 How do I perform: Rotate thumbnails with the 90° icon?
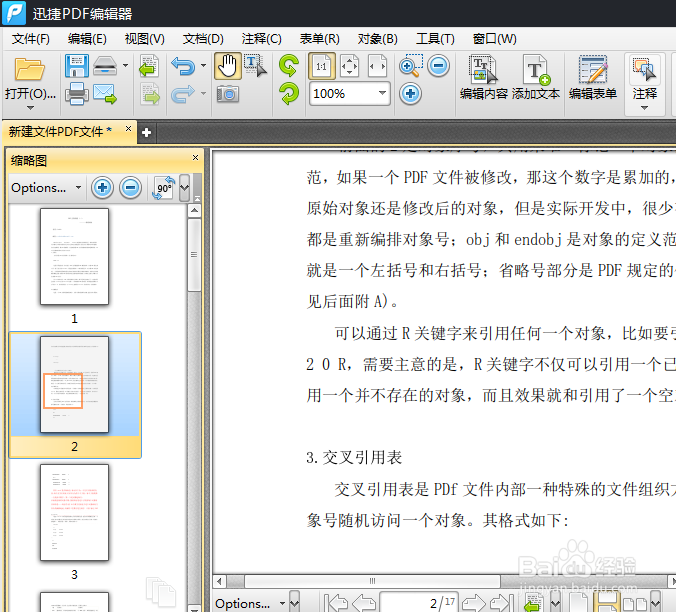(163, 187)
